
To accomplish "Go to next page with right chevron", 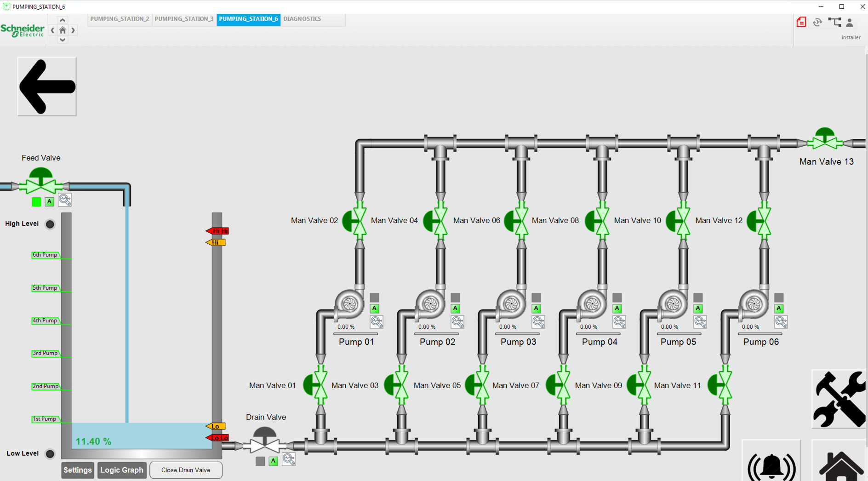I will pyautogui.click(x=73, y=30).
